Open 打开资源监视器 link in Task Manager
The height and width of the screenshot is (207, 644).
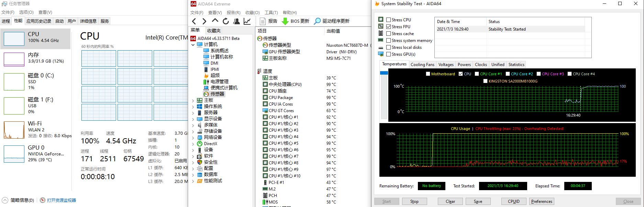coord(62,200)
